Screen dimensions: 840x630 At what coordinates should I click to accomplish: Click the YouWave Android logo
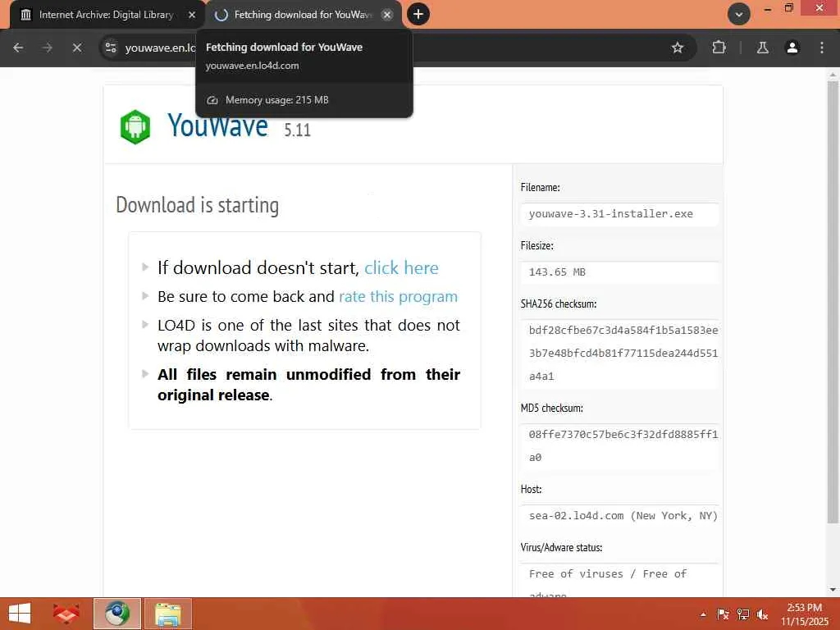(135, 127)
